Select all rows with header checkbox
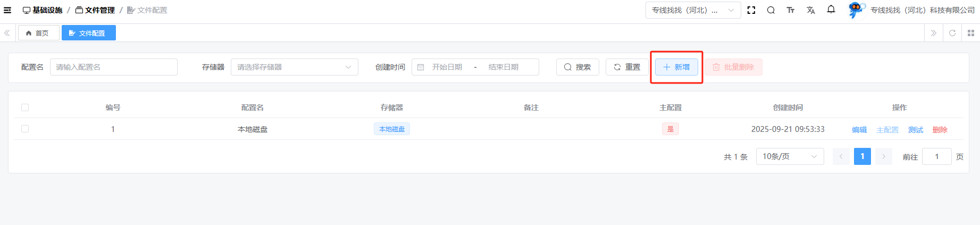980x225 pixels. click(25, 107)
